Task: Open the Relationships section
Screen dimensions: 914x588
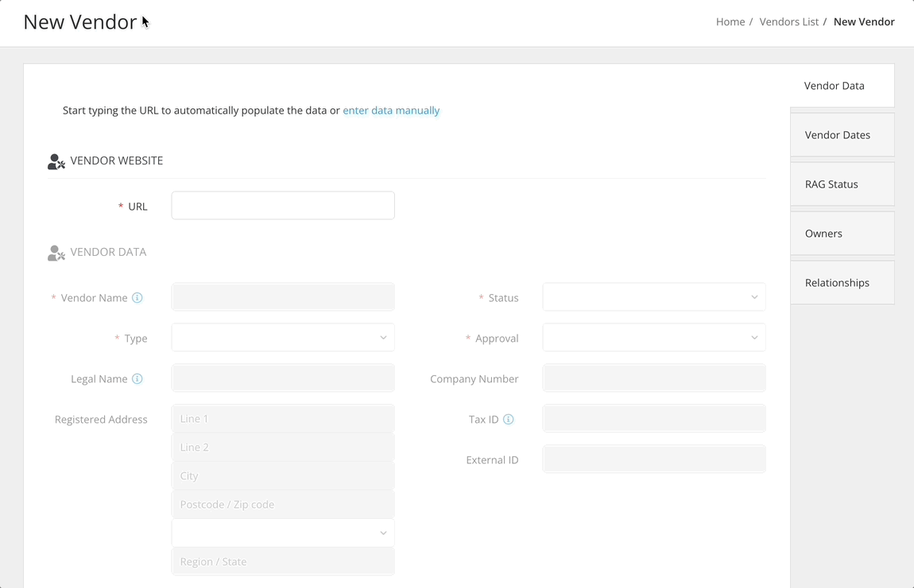Action: click(x=837, y=282)
